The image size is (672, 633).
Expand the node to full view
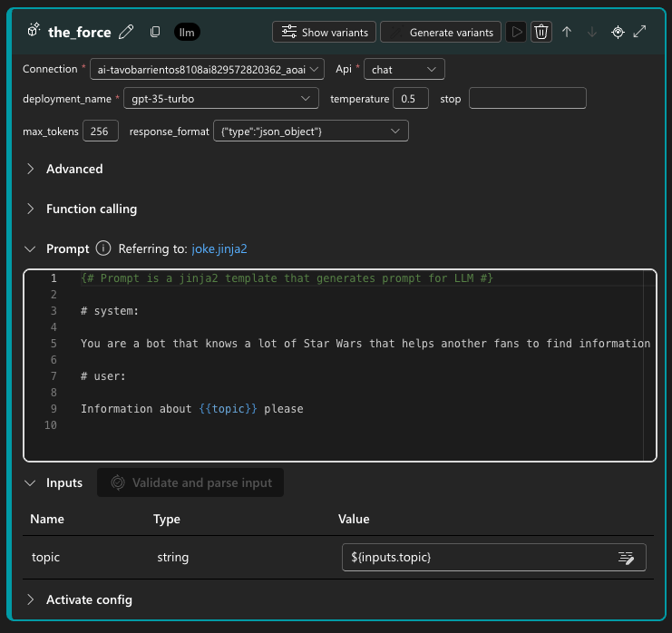pyautogui.click(x=639, y=32)
